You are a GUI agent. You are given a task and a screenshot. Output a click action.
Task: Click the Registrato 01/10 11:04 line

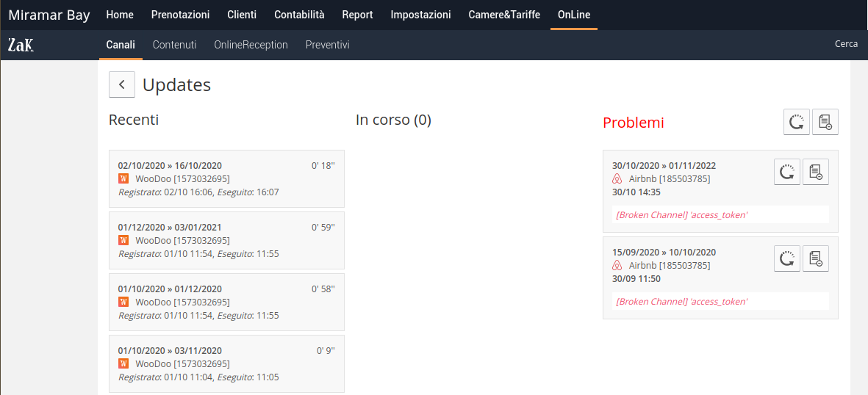click(198, 377)
